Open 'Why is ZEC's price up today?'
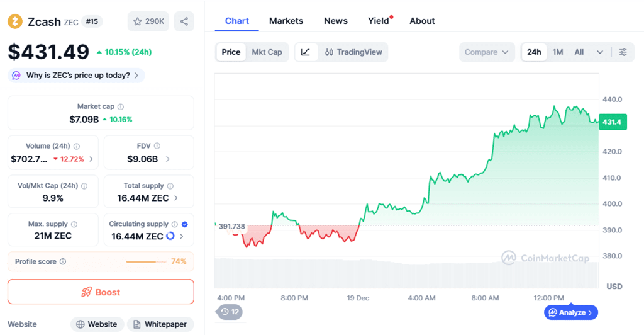644x335 pixels. 76,75
